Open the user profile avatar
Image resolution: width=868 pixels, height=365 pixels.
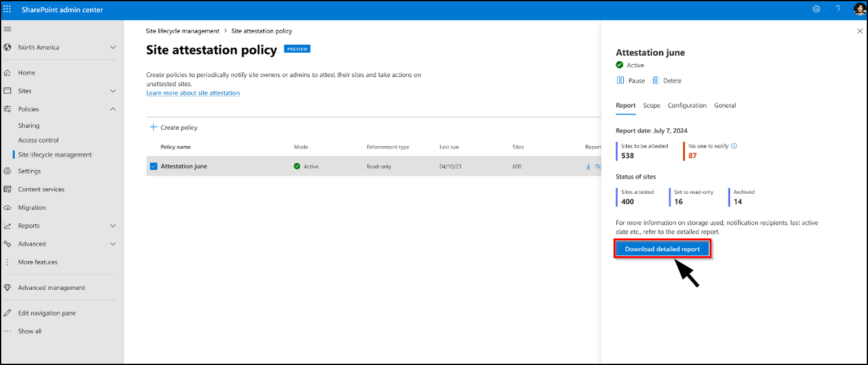(859, 9)
